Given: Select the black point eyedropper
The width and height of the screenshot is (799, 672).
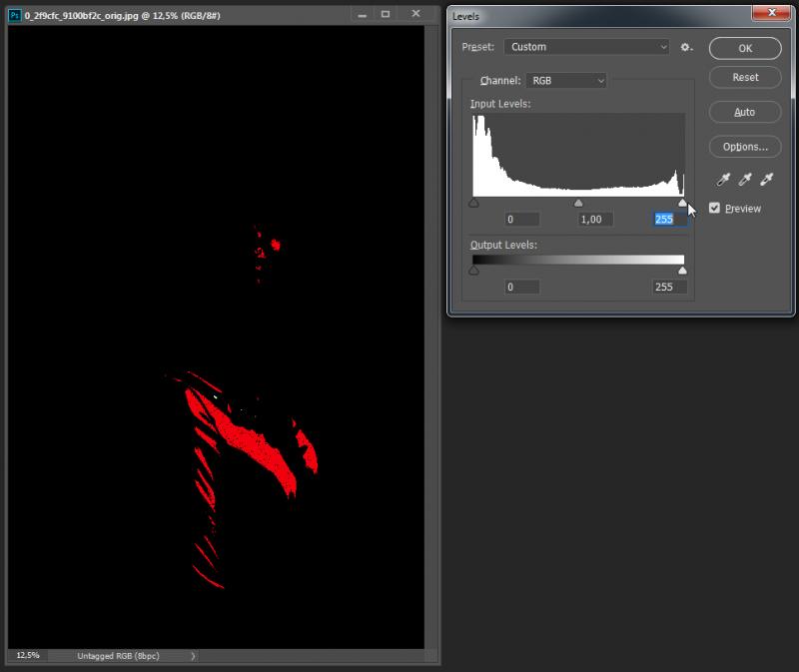Looking at the screenshot, I should [x=723, y=179].
